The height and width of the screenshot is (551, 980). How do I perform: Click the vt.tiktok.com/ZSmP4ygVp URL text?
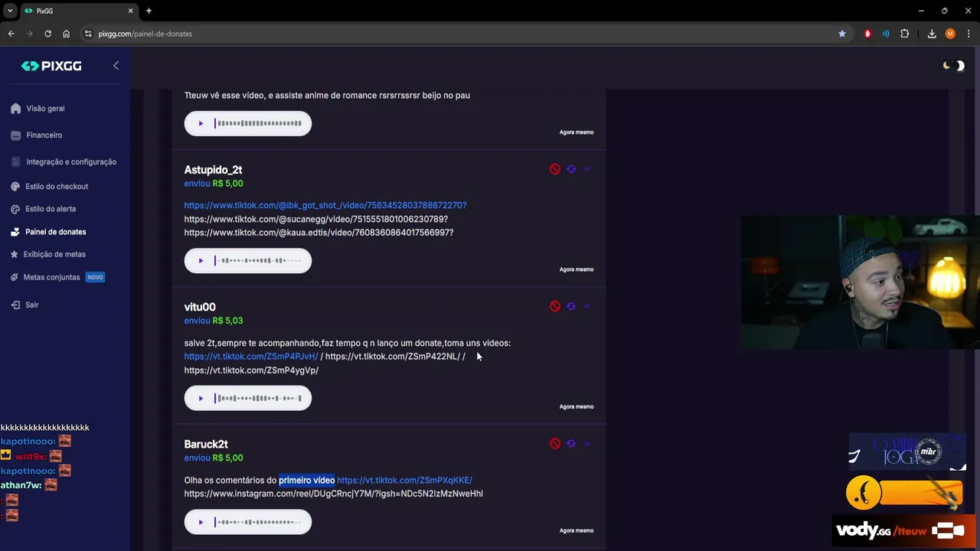pos(251,370)
